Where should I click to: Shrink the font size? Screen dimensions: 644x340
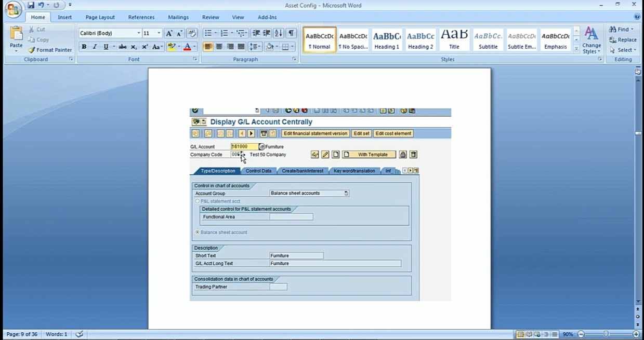click(x=179, y=33)
